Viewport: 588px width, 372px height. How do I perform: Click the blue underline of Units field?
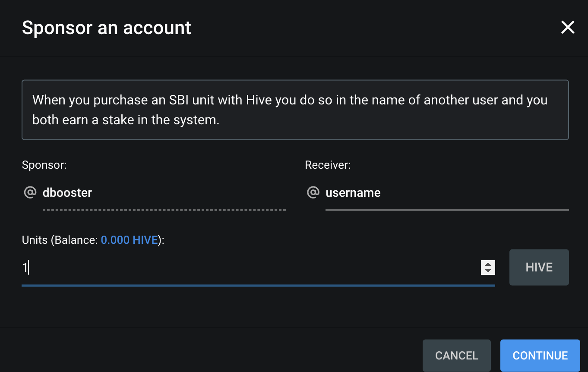(x=258, y=285)
